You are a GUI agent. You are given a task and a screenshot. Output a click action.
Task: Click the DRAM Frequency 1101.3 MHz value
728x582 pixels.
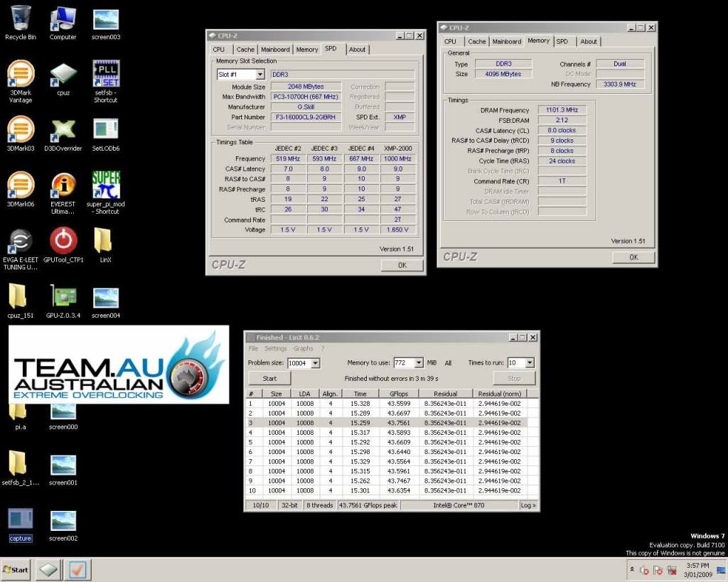(562, 110)
